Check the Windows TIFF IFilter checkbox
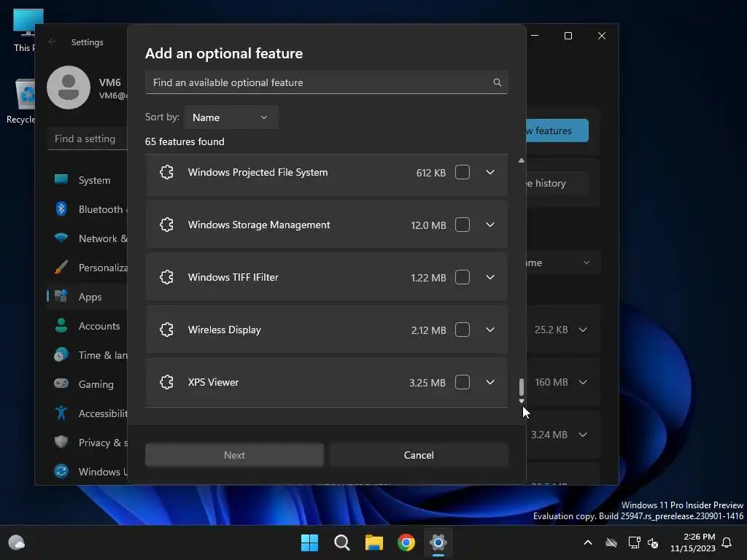This screenshot has height=560, width=747. pos(462,277)
